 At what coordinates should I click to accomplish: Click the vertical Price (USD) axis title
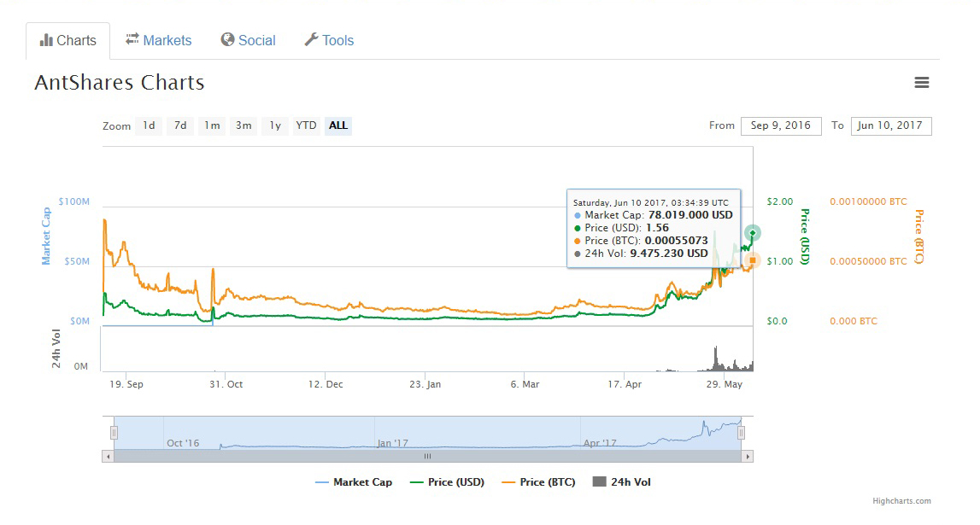[x=805, y=236]
